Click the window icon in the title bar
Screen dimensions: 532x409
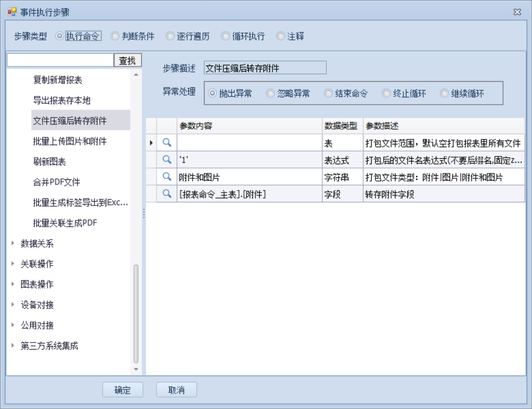tap(11, 12)
